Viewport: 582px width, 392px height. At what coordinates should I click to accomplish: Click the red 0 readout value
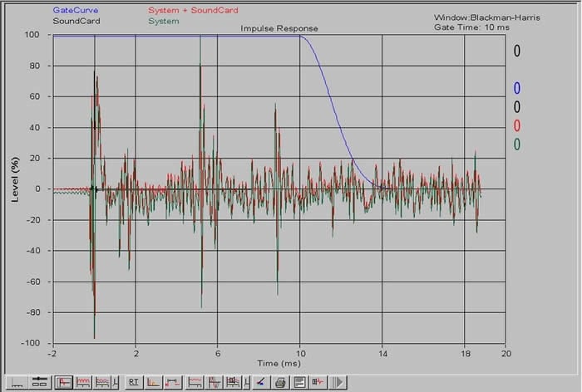pos(516,126)
